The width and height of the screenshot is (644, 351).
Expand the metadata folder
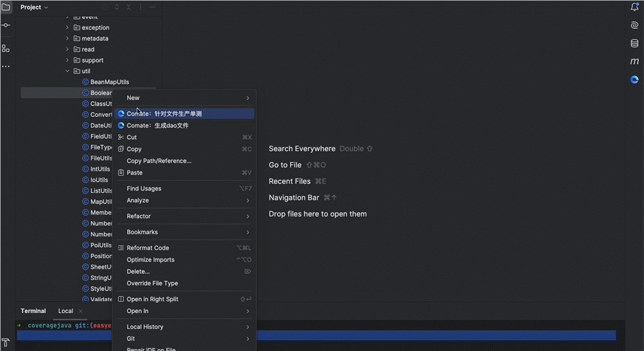[x=68, y=39]
